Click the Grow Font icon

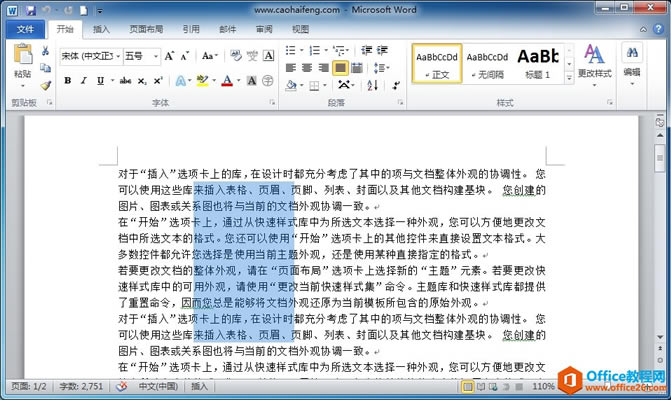click(169, 56)
